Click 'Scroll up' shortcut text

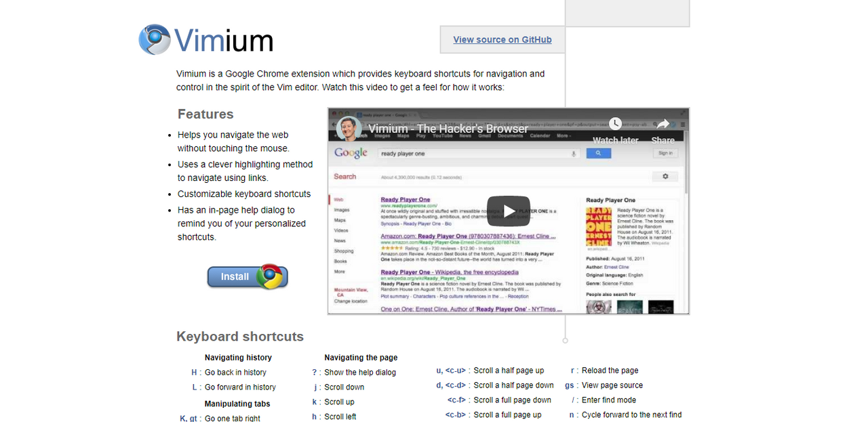tap(339, 402)
